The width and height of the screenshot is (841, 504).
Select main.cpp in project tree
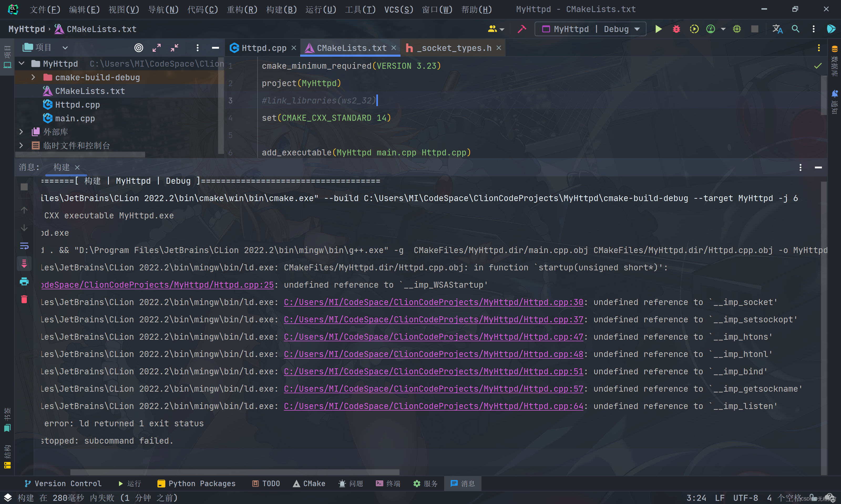pyautogui.click(x=75, y=118)
